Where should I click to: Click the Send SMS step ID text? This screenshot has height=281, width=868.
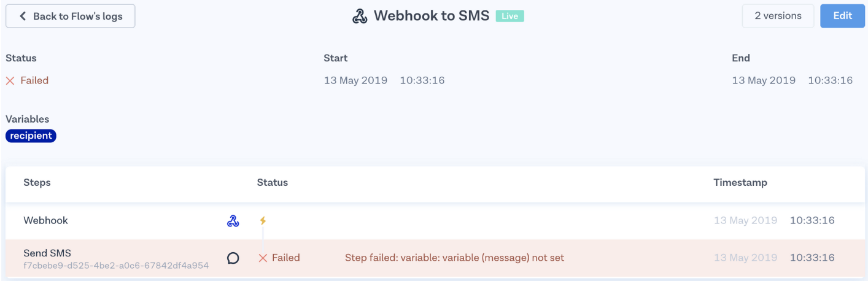[116, 266]
